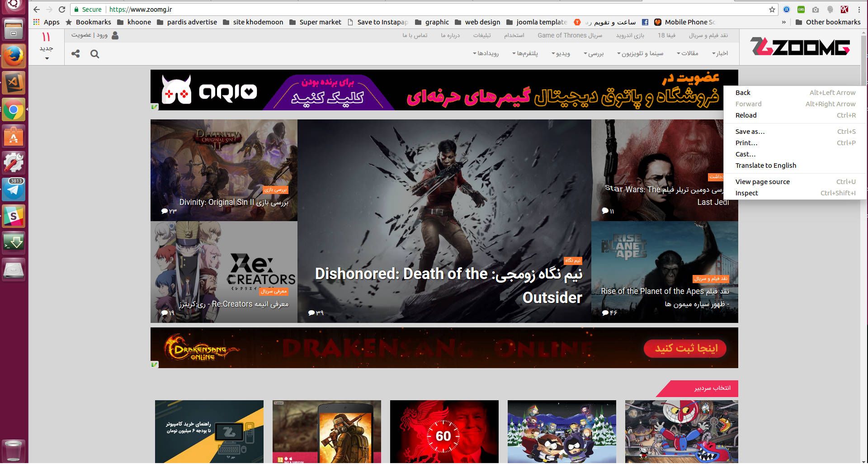The height and width of the screenshot is (464, 868).
Task: Click the green Secure padlock icon
Action: click(x=76, y=9)
